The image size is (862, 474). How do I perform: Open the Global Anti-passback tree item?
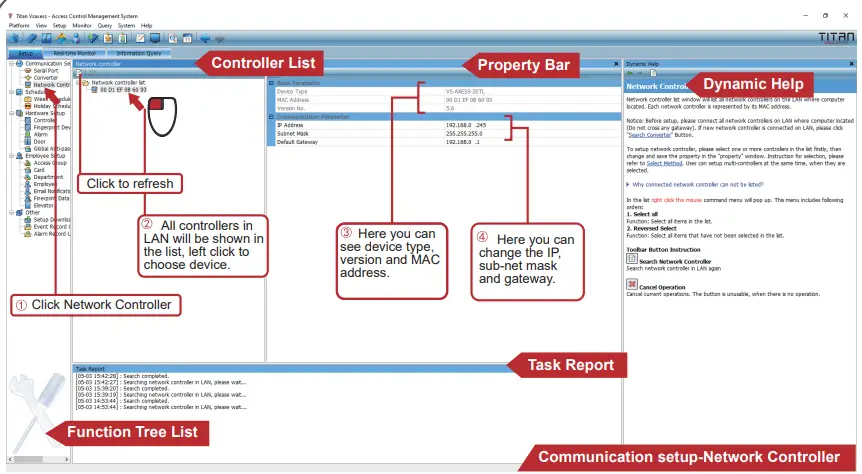pos(47,148)
